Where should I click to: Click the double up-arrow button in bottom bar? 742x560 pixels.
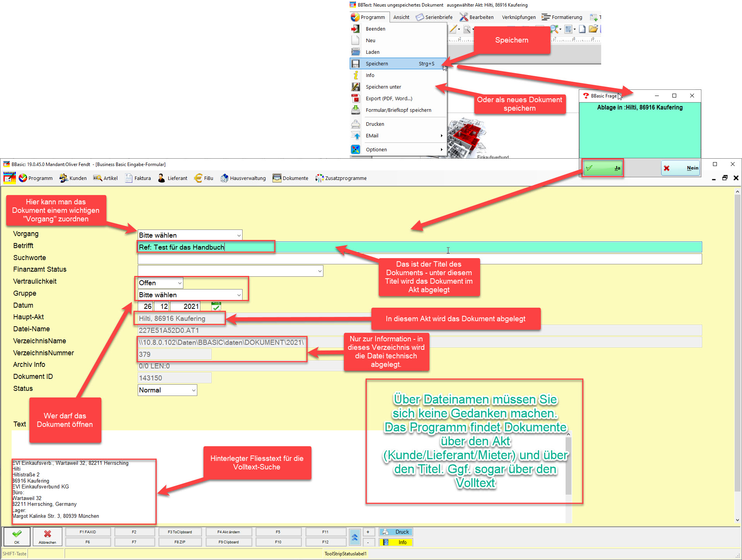click(x=355, y=537)
